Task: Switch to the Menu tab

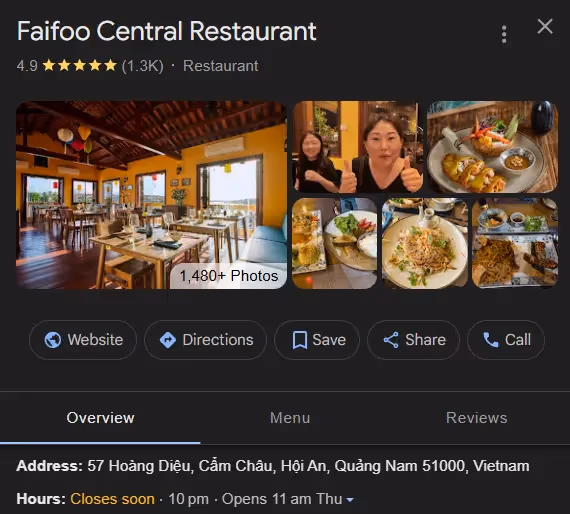Action: [290, 418]
